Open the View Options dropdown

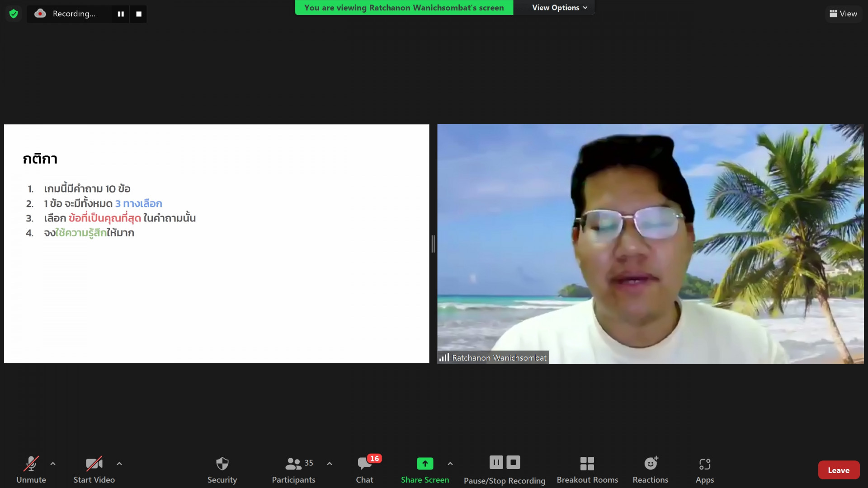tap(559, 8)
